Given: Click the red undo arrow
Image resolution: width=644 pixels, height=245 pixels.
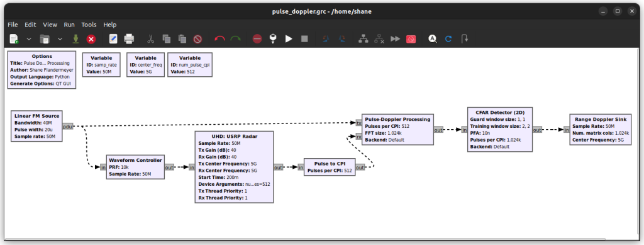Looking at the screenshot, I should click(x=219, y=38).
